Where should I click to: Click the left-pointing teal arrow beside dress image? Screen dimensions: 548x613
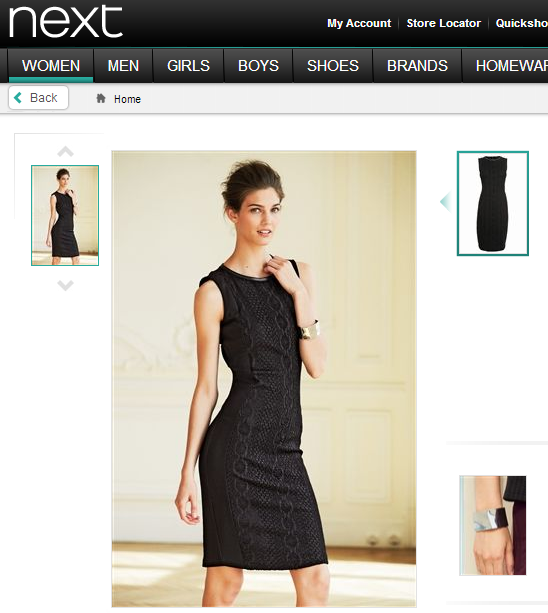point(446,202)
